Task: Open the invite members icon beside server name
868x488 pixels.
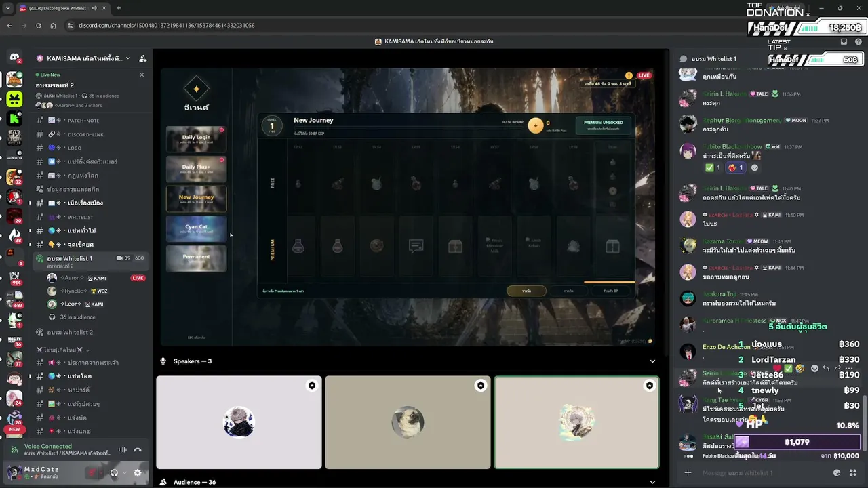Action: pos(142,58)
